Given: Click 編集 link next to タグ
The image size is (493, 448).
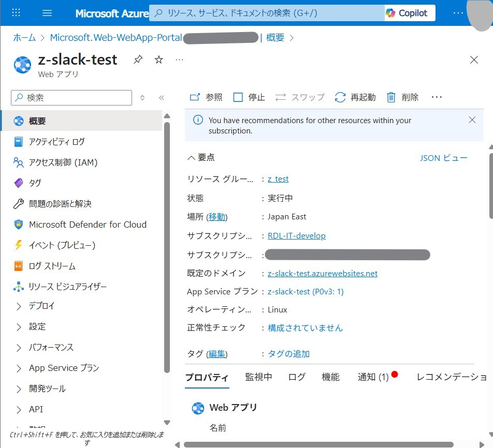Looking at the screenshot, I should click(x=216, y=354).
